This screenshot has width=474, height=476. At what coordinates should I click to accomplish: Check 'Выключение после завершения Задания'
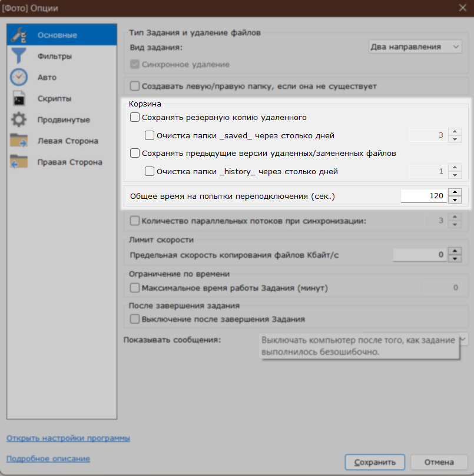[135, 319]
